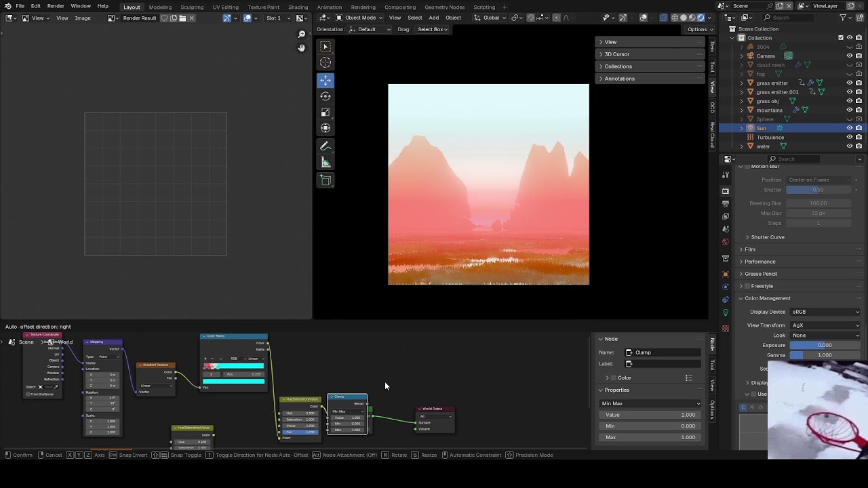Toggle the From Instancer checkbox in the node
Image resolution: width=868 pixels, height=488 pixels.
click(x=28, y=394)
